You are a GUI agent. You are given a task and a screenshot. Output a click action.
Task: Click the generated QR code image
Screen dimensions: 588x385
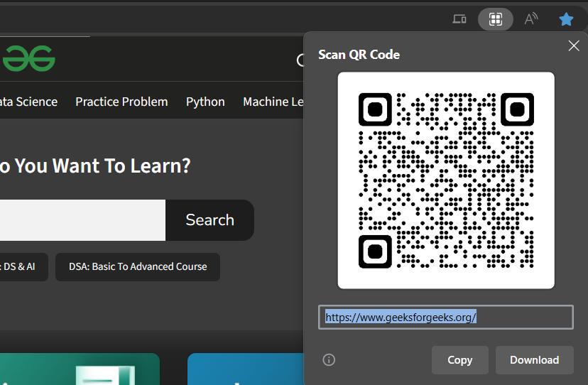pos(446,180)
